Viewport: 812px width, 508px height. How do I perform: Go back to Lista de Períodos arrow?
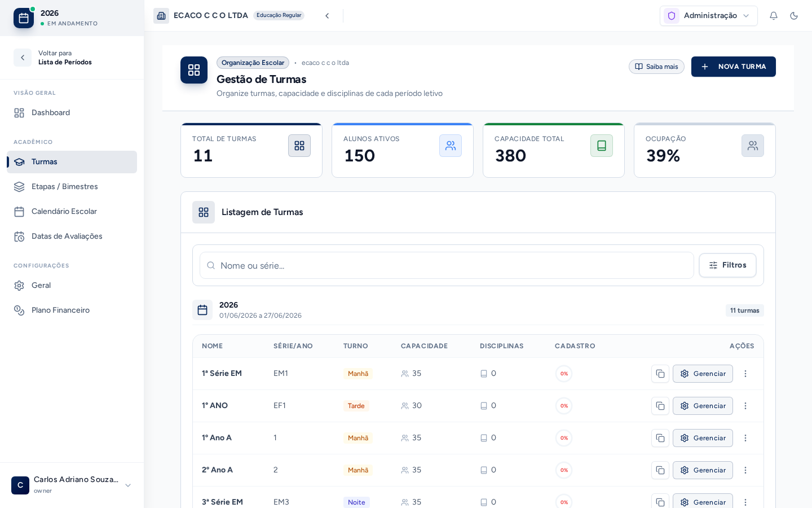tap(23, 58)
